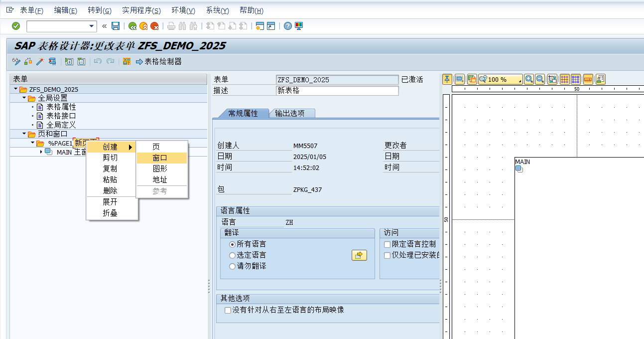Select 复制 from the context menu

[111, 169]
